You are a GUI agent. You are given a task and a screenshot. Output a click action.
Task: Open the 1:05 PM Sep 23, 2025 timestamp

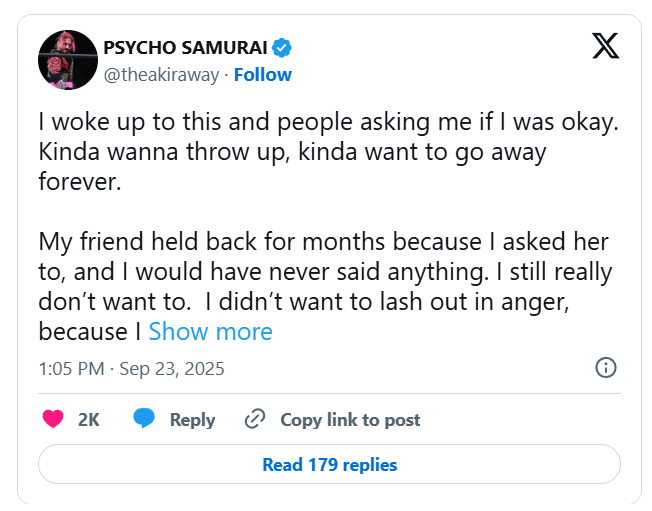click(131, 369)
